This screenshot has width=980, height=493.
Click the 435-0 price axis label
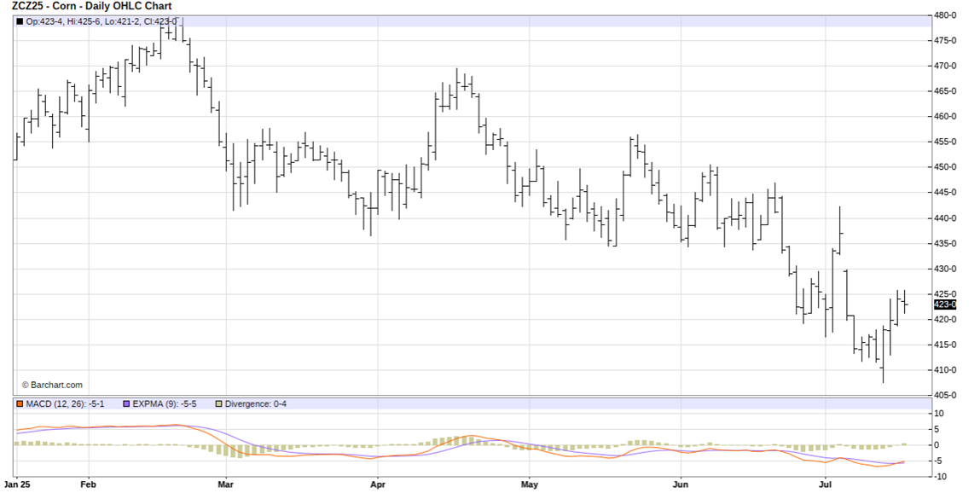click(x=946, y=244)
